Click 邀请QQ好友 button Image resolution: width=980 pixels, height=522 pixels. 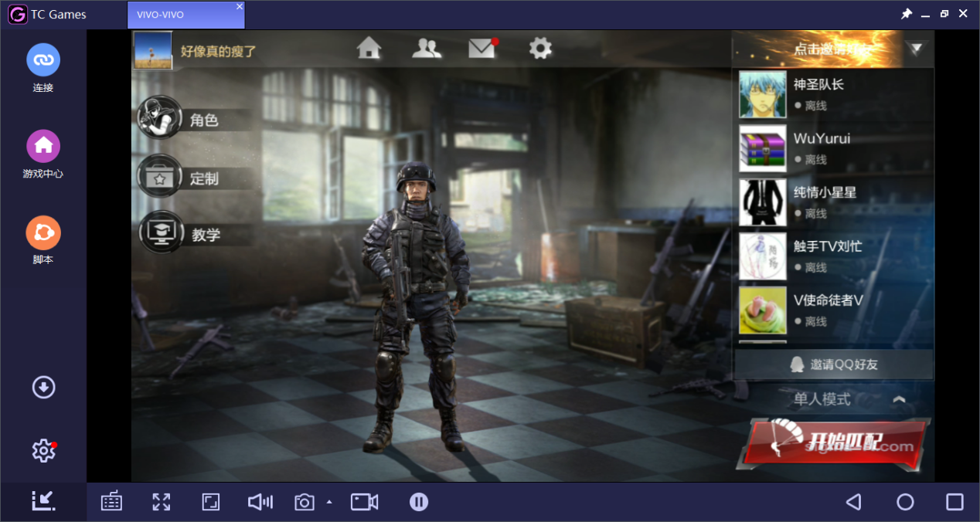[833, 364]
